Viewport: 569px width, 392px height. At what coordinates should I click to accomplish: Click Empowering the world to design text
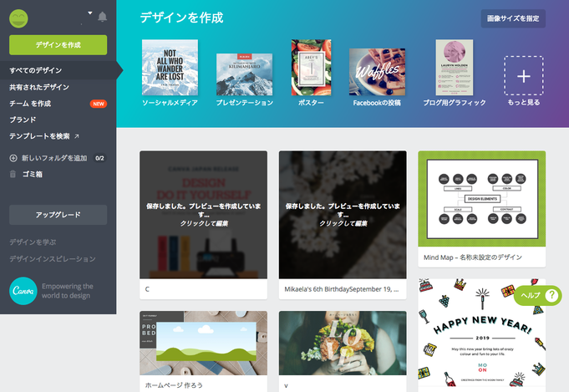pyautogui.click(x=68, y=291)
